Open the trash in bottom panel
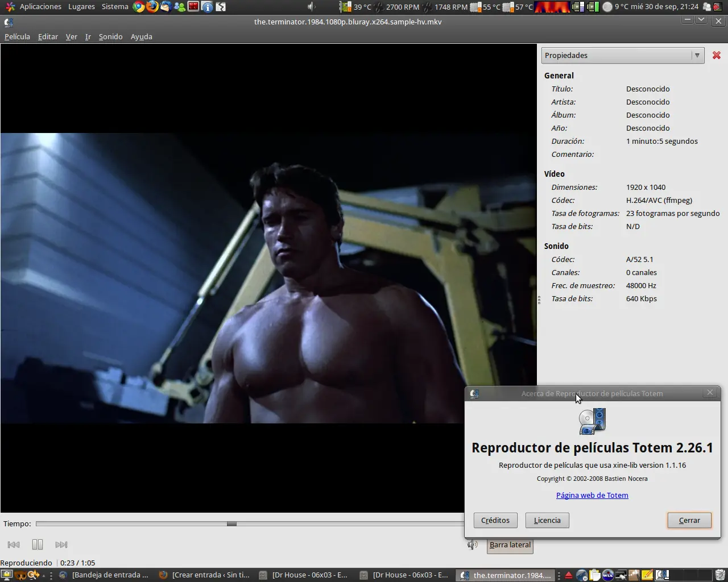 720,575
